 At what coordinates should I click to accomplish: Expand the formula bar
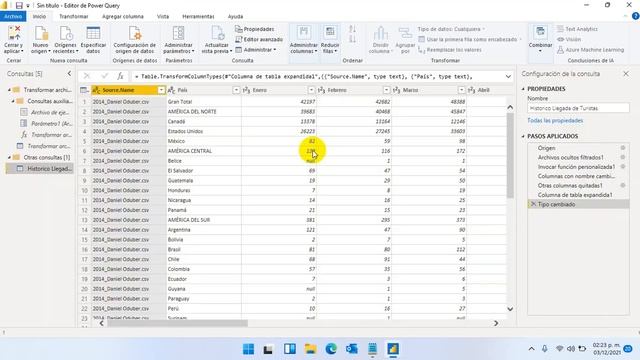pos(508,76)
